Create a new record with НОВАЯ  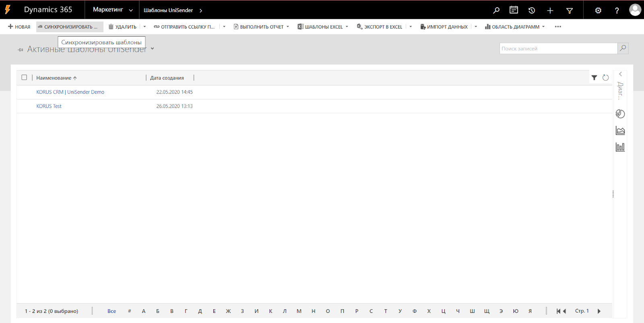pyautogui.click(x=19, y=27)
